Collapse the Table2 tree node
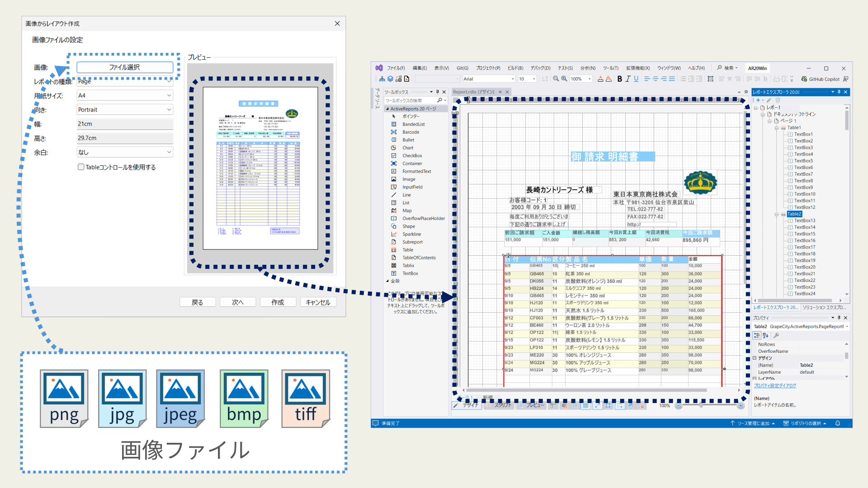 click(x=777, y=214)
